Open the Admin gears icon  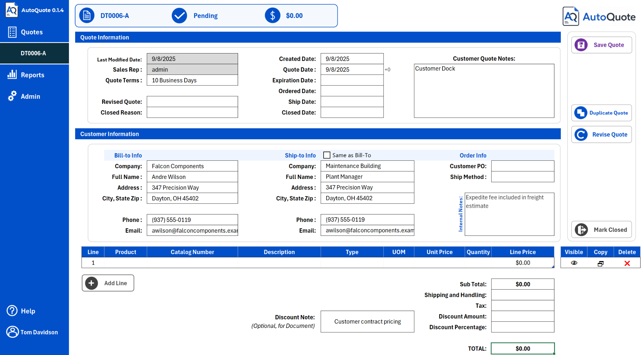pos(12,96)
